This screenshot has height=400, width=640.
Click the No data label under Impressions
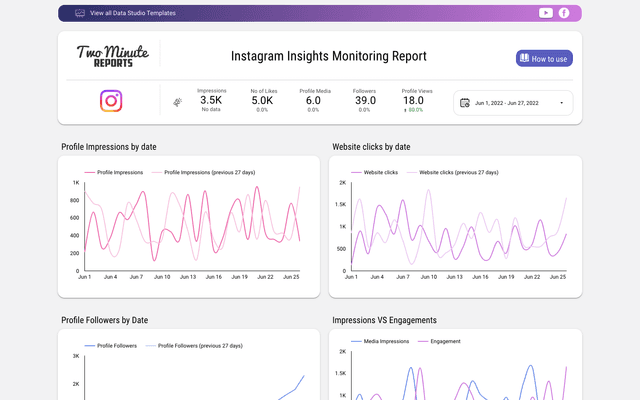point(211,109)
